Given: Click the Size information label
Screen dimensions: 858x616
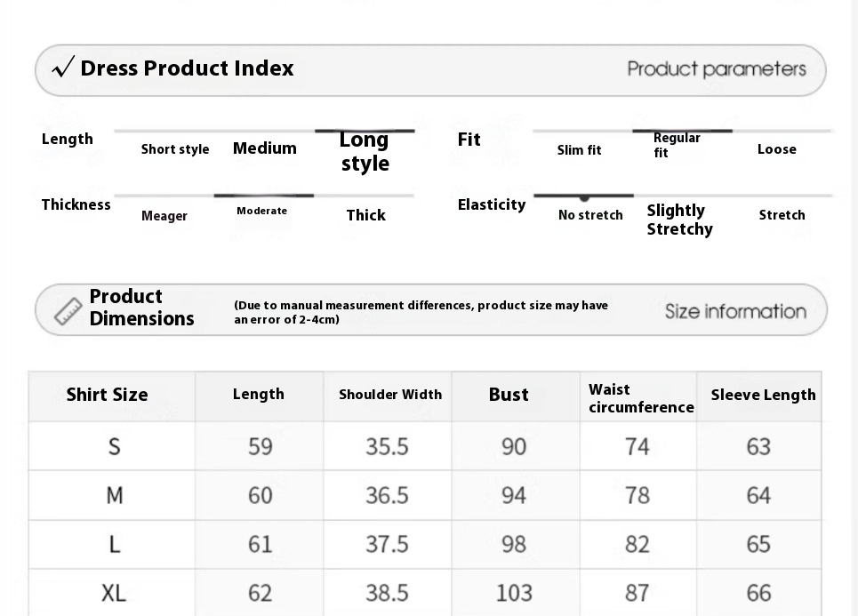Looking at the screenshot, I should click(x=735, y=311).
